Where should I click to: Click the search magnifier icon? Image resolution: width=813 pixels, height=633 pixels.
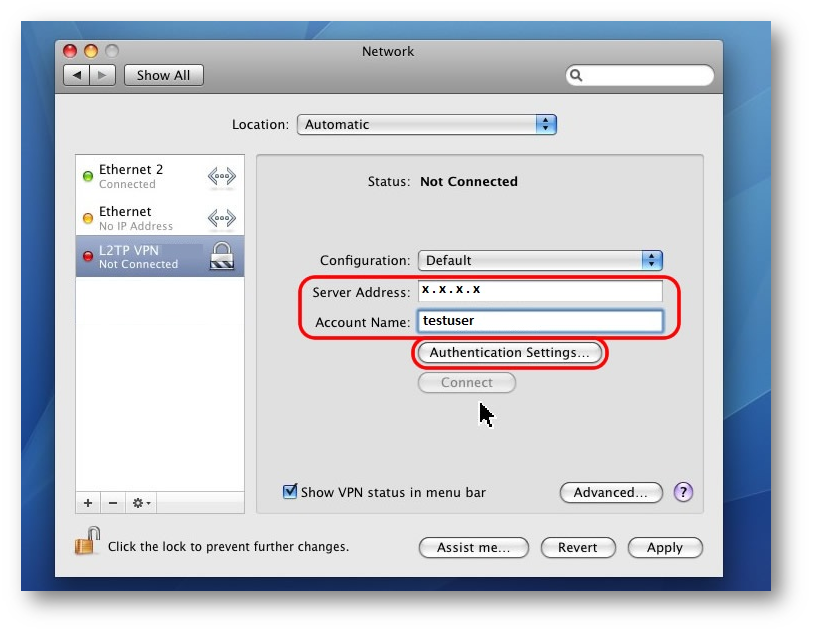click(577, 76)
